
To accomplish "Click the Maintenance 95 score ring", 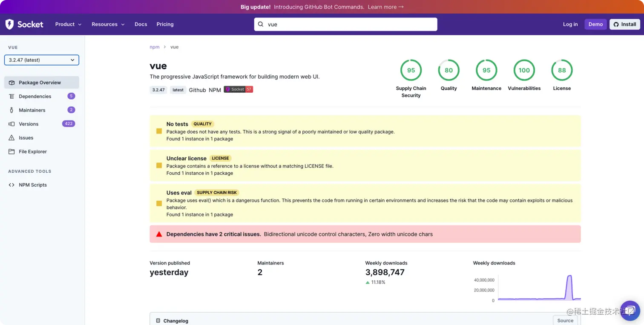I will click(x=486, y=70).
